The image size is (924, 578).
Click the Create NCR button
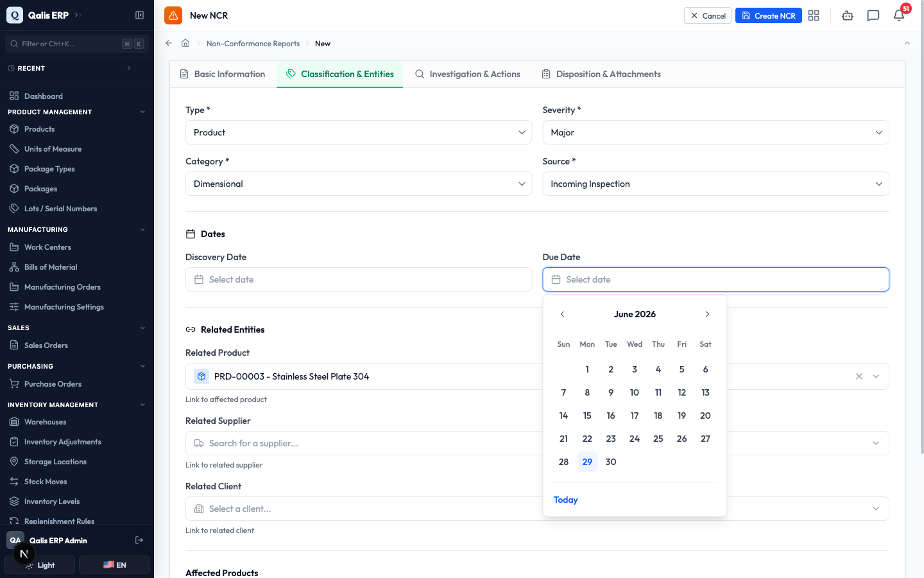[x=769, y=15]
